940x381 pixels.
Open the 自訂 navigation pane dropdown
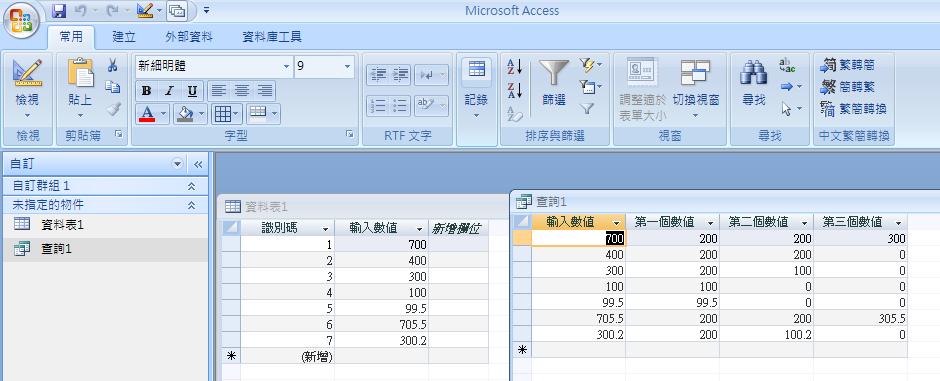click(x=177, y=164)
